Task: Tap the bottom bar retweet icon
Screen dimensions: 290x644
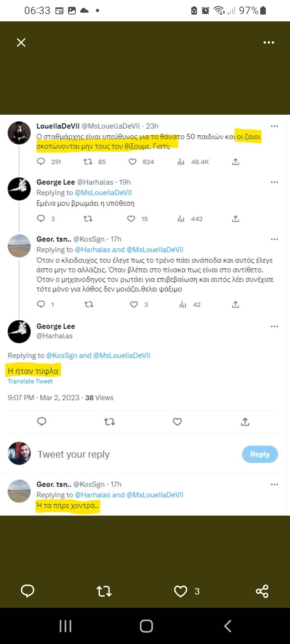Action: (104, 591)
